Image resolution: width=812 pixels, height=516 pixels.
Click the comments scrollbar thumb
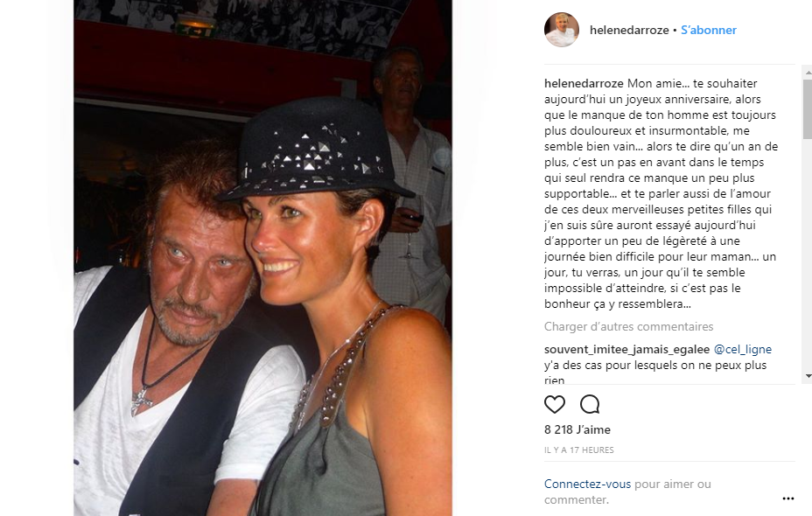point(808,108)
